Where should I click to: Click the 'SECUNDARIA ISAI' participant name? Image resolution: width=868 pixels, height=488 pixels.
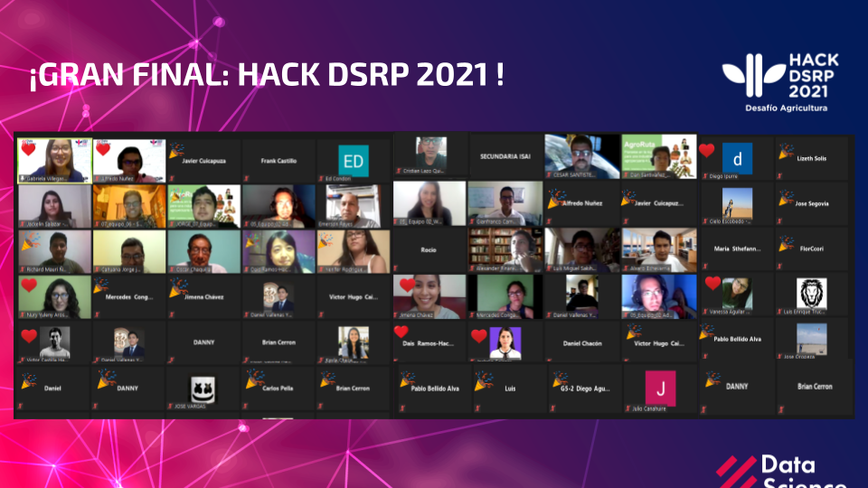pos(505,156)
